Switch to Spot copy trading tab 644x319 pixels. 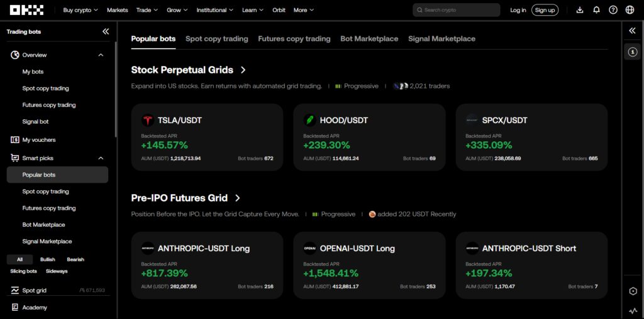tap(217, 39)
